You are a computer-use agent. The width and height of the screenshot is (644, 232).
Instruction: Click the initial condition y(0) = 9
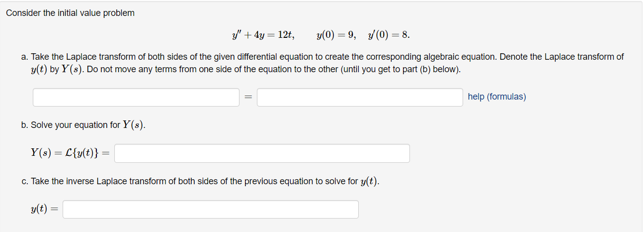click(336, 35)
